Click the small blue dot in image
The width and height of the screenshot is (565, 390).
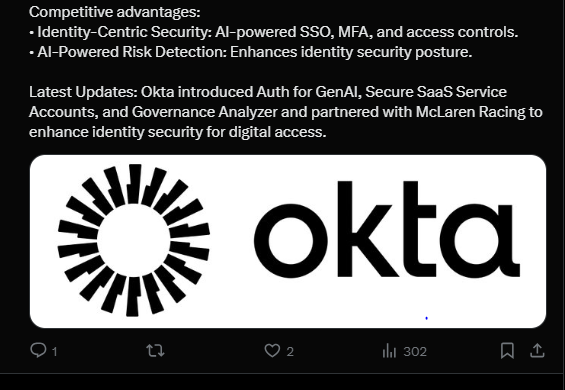[x=427, y=318]
